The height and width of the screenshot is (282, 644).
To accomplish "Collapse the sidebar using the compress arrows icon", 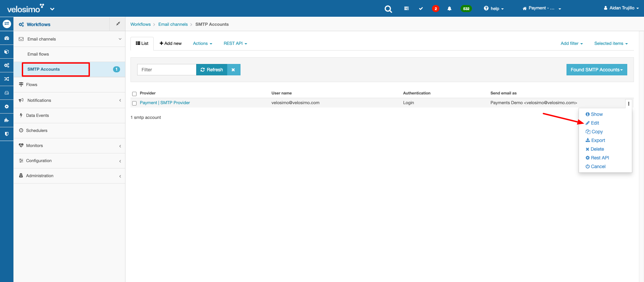I will [118, 24].
